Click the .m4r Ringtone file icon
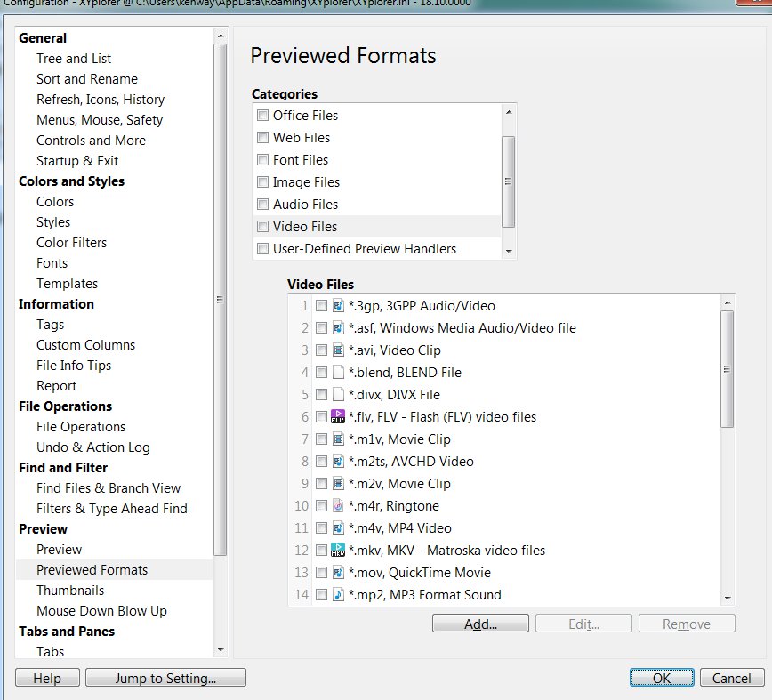The image size is (772, 700). point(338,505)
